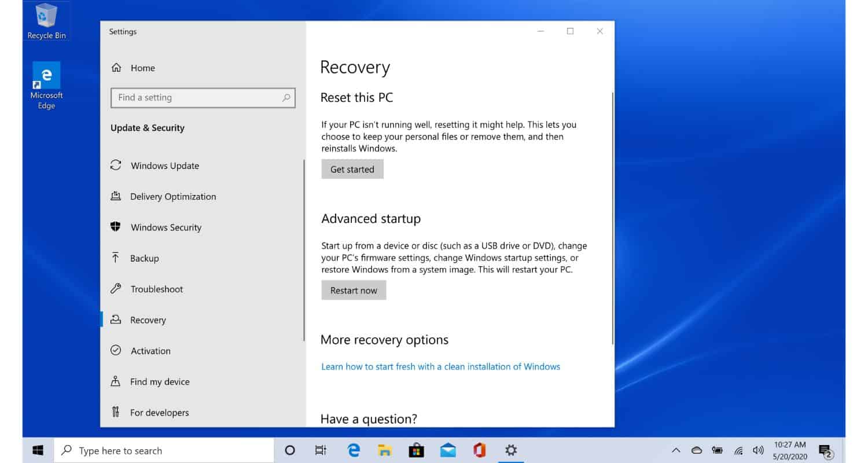Open the Microsoft Edge desktop shortcut

pyautogui.click(x=46, y=86)
